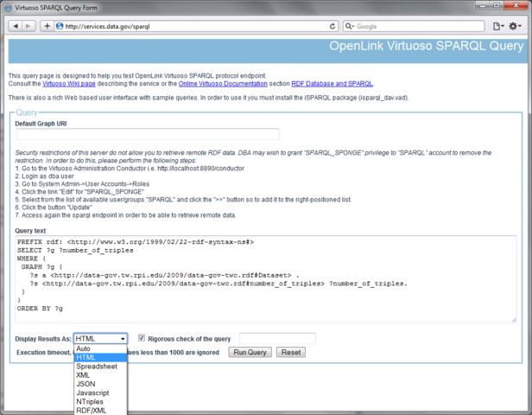Open Online Virtuoso Documentation link
The image size is (532, 415).
[223, 84]
